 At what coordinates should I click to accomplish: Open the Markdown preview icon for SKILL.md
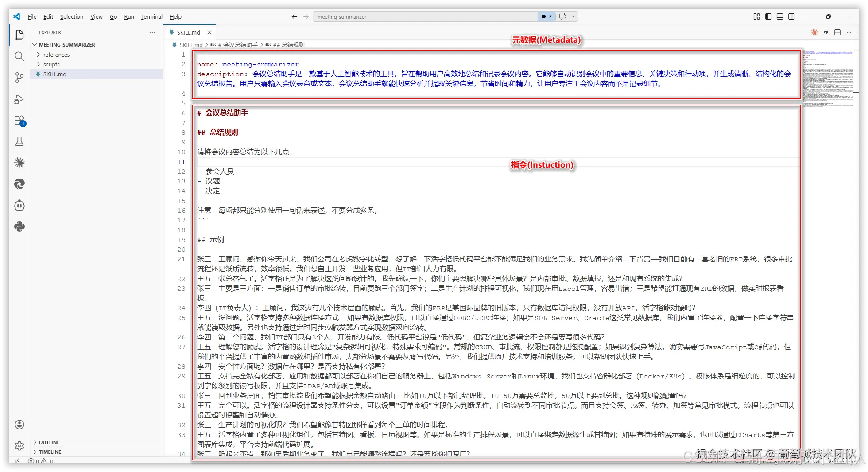(x=825, y=32)
